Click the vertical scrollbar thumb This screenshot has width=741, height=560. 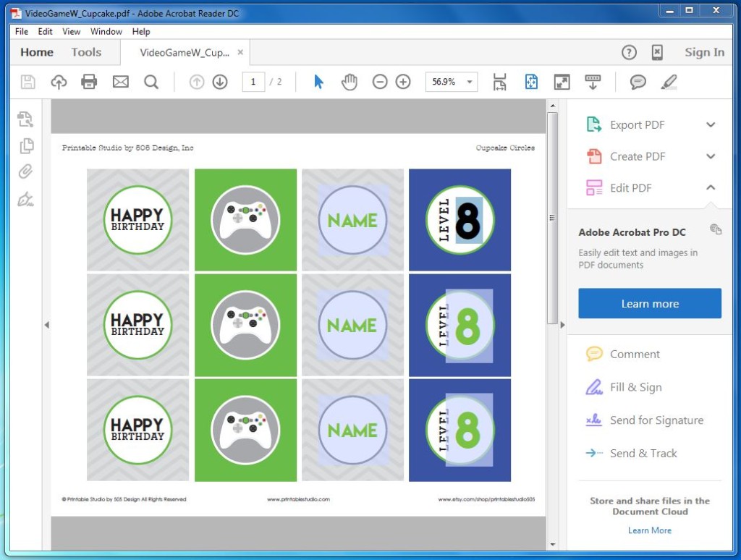point(552,217)
